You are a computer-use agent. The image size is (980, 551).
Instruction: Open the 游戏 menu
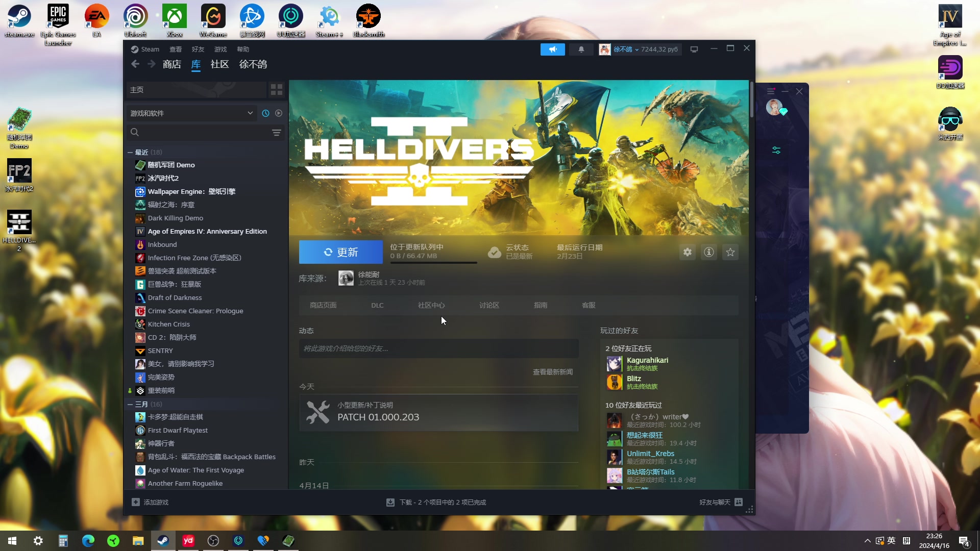tap(220, 49)
